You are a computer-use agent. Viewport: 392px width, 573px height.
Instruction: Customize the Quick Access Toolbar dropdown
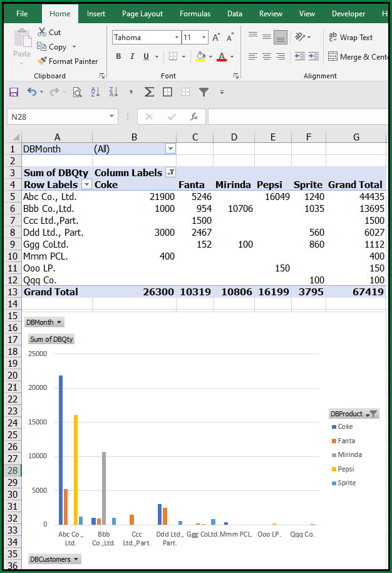pyautogui.click(x=222, y=92)
